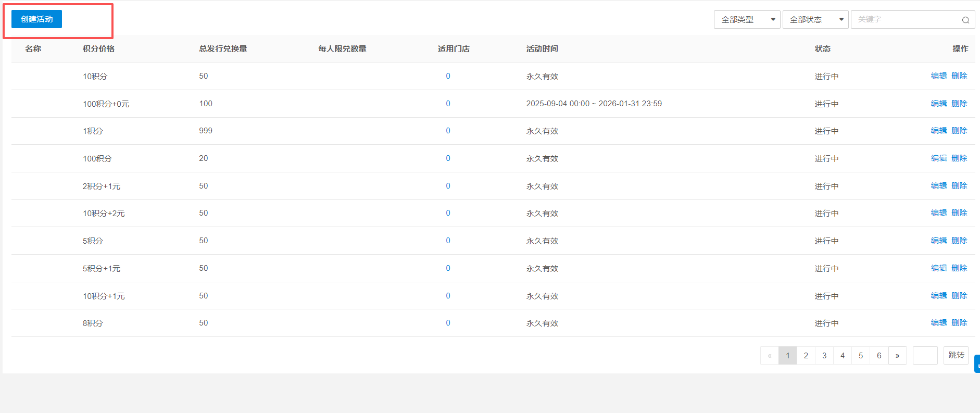Open store count link for 100积分 row
980x413 pixels.
(x=448, y=158)
